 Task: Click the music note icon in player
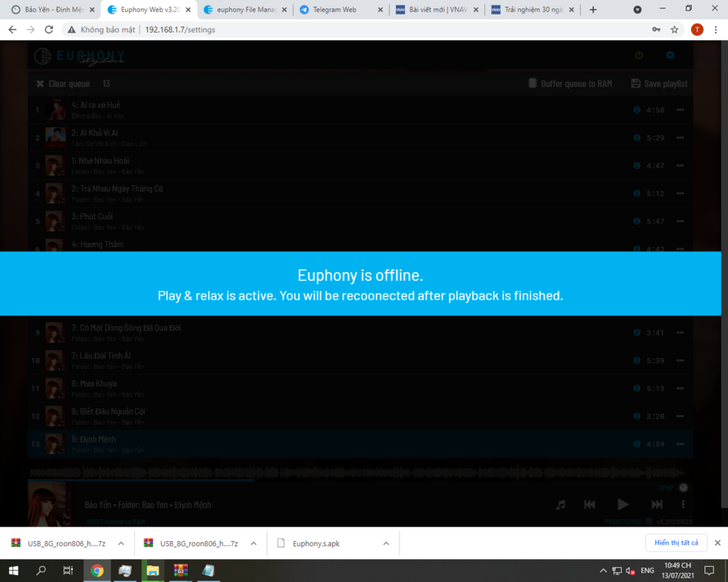561,505
